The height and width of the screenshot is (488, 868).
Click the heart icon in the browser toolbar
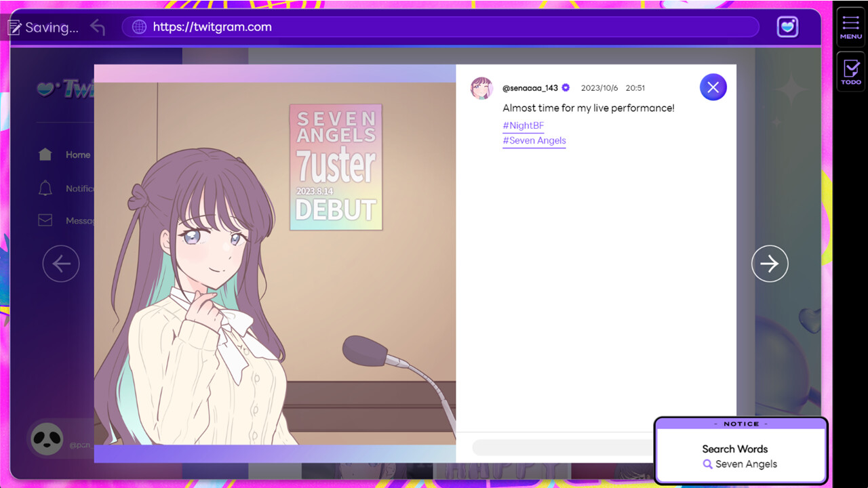(x=787, y=27)
